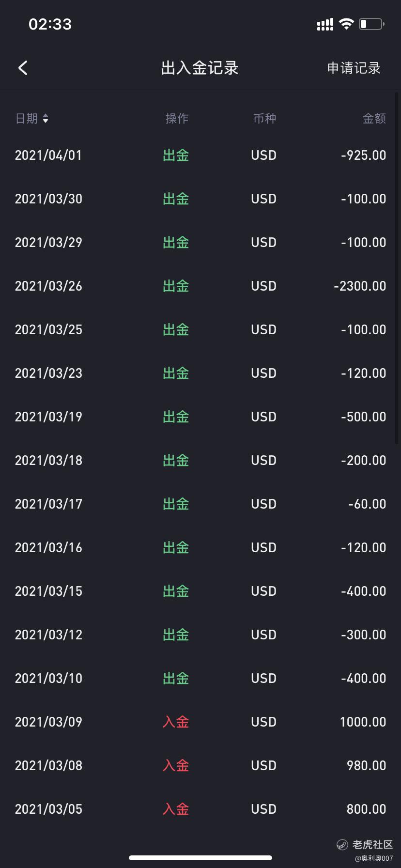The height and width of the screenshot is (868, 401).
Task: Select the 2021/03/19 -500.00 record
Action: pyautogui.click(x=200, y=417)
